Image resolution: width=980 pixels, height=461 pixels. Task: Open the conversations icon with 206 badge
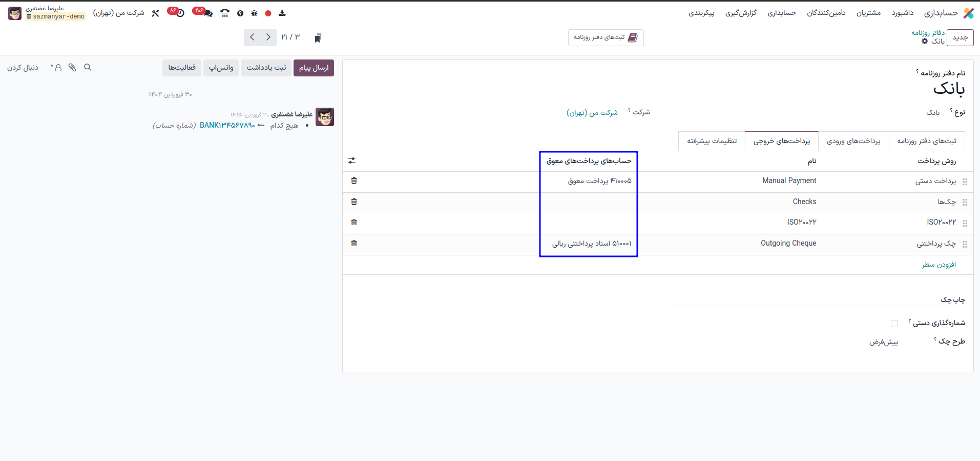207,13
